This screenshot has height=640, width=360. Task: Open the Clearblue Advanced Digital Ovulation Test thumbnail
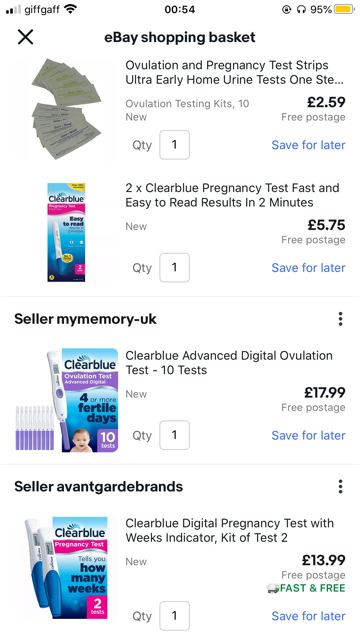(x=67, y=400)
